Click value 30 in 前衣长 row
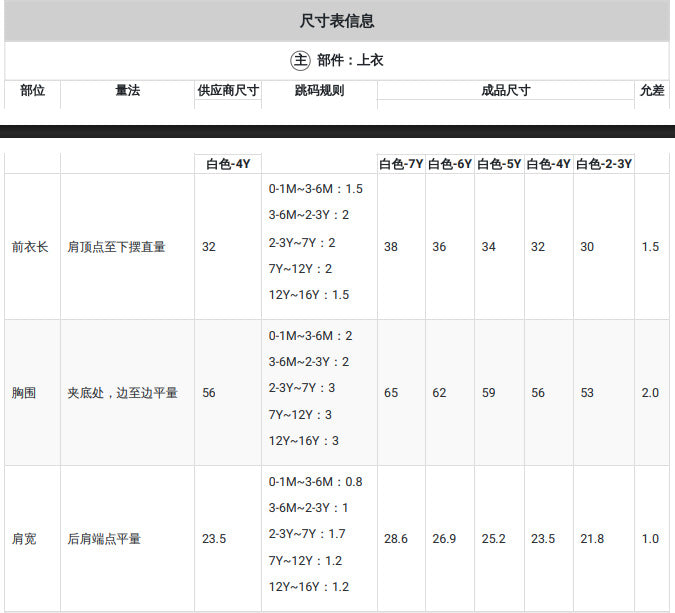This screenshot has width=675, height=613. 587,247
